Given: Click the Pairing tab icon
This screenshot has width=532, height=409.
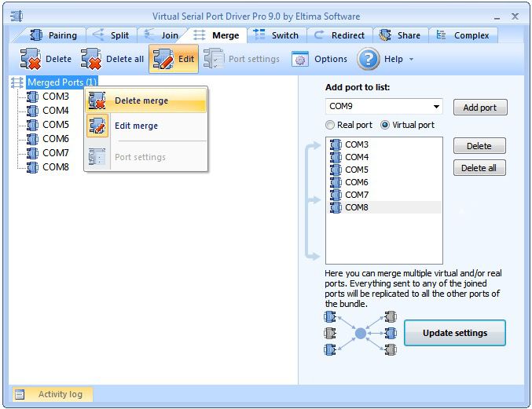Looking at the screenshot, I should click(36, 35).
